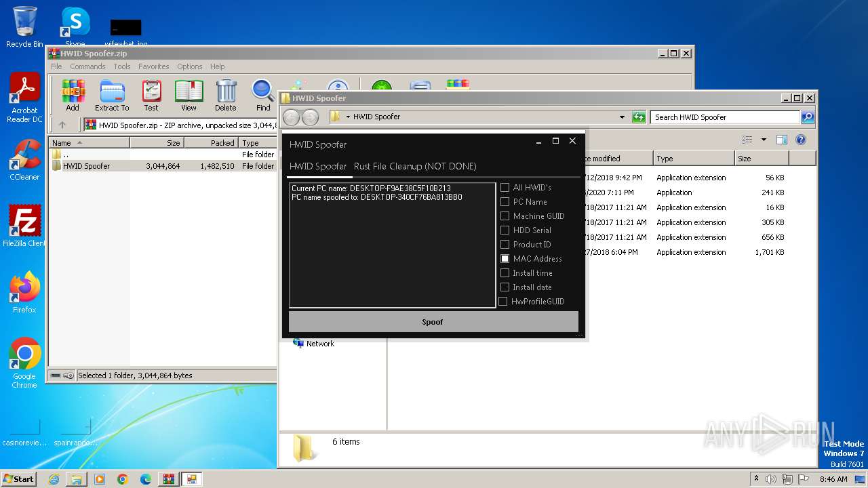This screenshot has height=488, width=868.
Task: Sort WinRAR list by Packed column
Action: (x=211, y=143)
